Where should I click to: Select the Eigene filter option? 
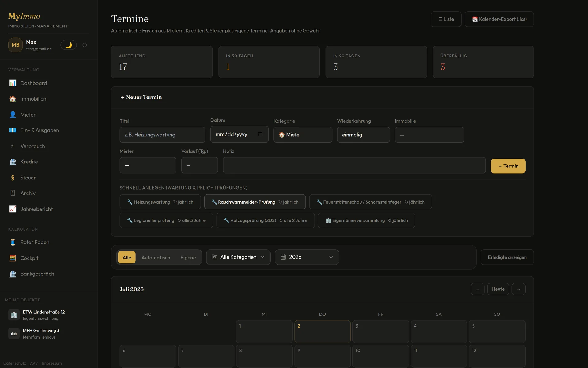click(x=188, y=257)
